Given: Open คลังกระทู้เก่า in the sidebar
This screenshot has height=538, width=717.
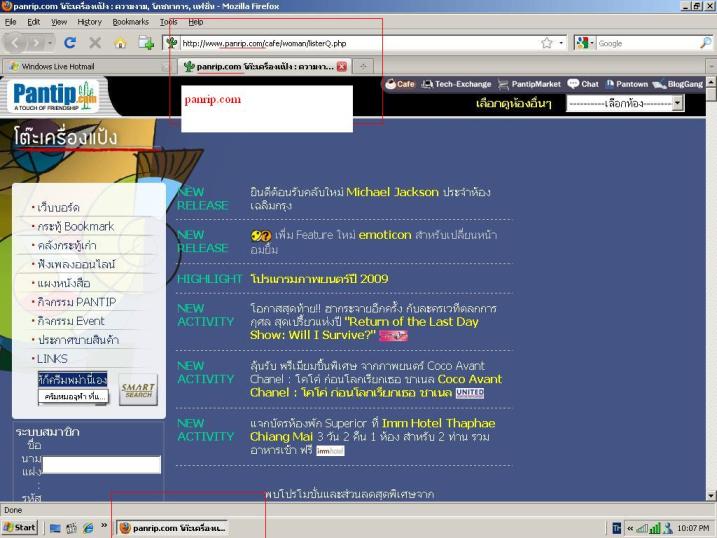Looking at the screenshot, I should pyautogui.click(x=67, y=245).
